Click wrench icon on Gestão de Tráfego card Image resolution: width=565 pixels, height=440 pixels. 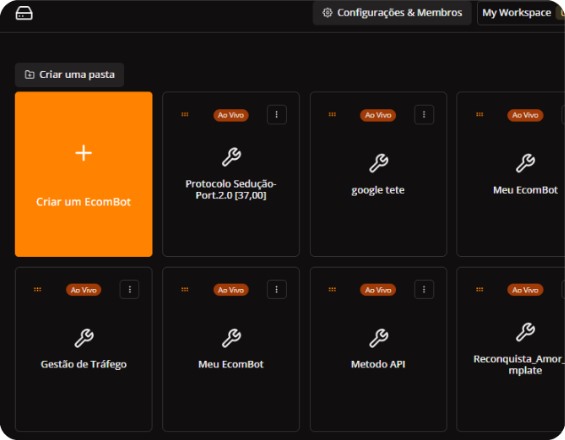point(84,338)
